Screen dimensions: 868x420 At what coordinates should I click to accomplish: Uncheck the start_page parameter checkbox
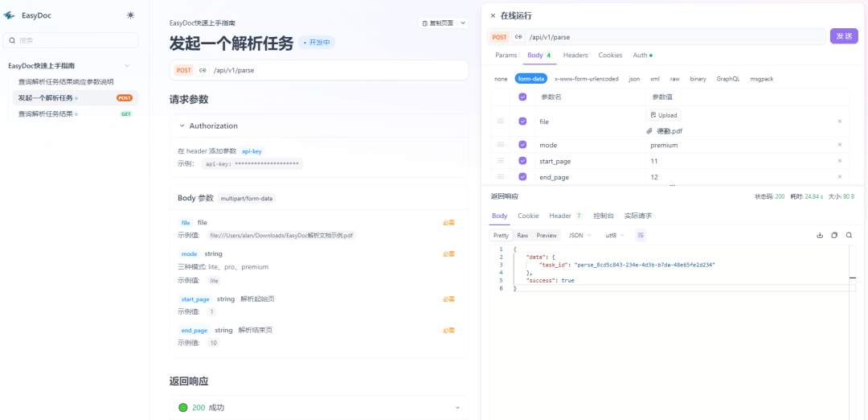(x=522, y=161)
